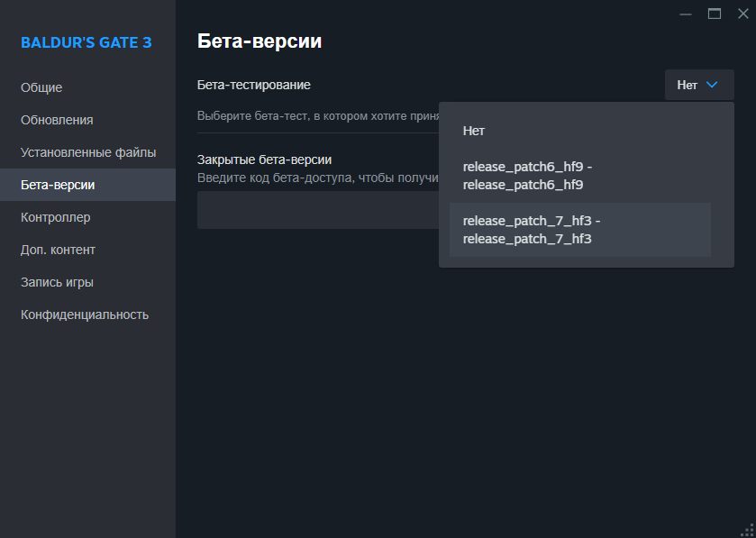
Task: Click the window resize grip in the corner
Action: [747, 530]
